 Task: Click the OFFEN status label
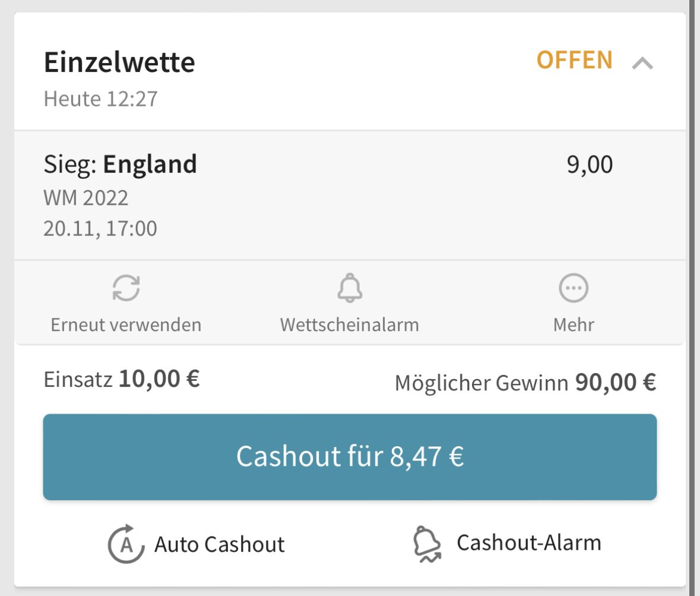pyautogui.click(x=575, y=60)
